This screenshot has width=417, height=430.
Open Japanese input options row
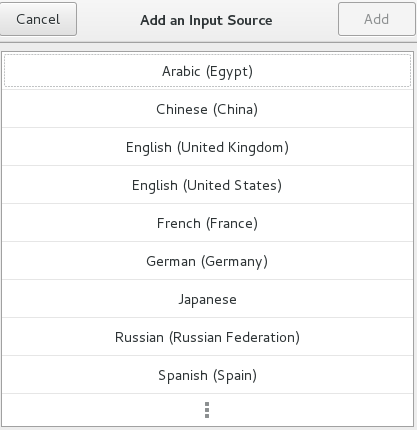(207, 299)
